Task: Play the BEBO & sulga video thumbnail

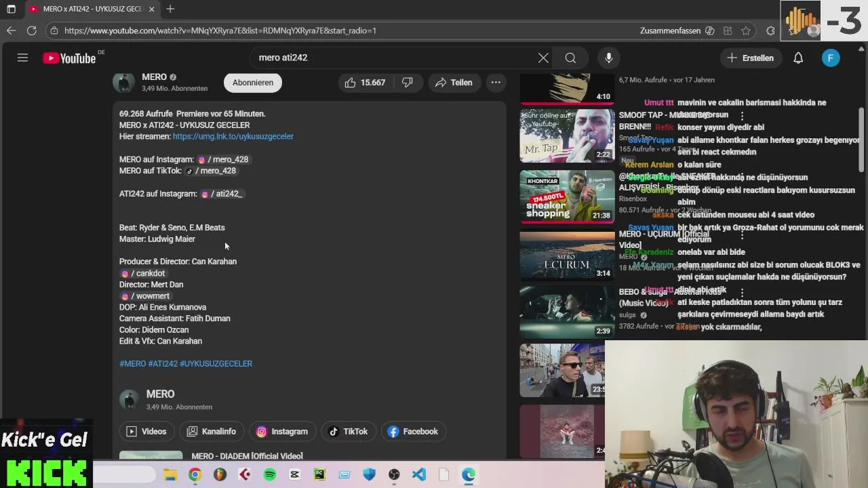Action: click(x=567, y=312)
